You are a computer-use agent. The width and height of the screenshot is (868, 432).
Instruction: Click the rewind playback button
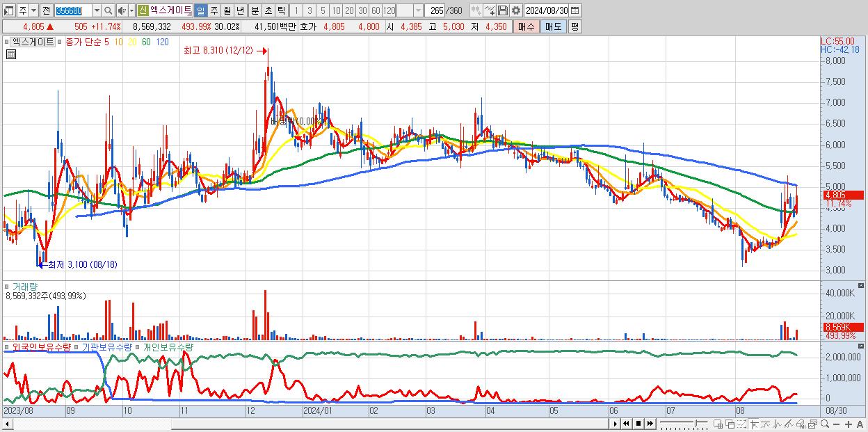(x=626, y=424)
